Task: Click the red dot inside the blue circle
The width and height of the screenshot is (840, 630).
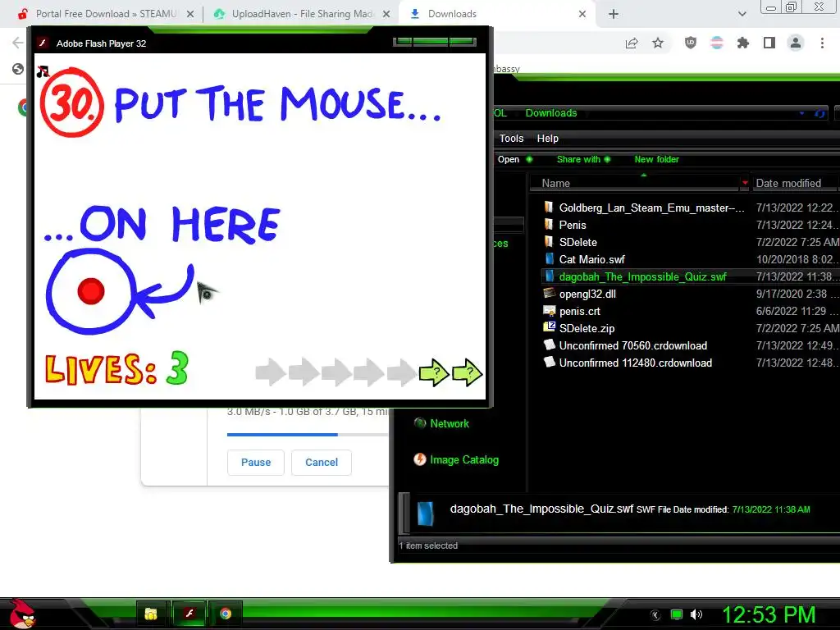Action: click(x=90, y=291)
